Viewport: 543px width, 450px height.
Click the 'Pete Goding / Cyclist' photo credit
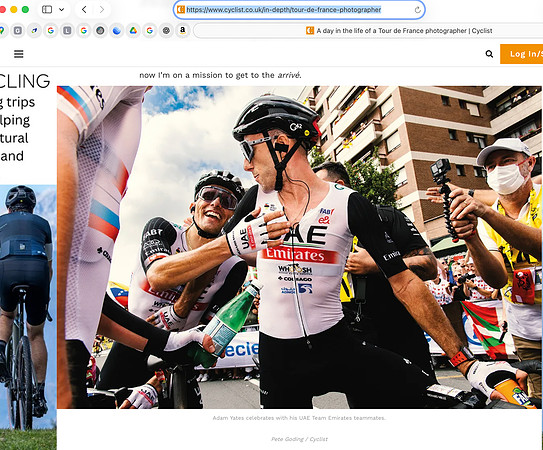[x=299, y=439]
